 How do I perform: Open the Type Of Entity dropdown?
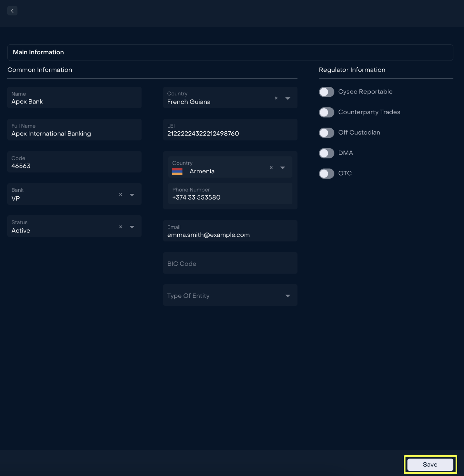point(230,295)
